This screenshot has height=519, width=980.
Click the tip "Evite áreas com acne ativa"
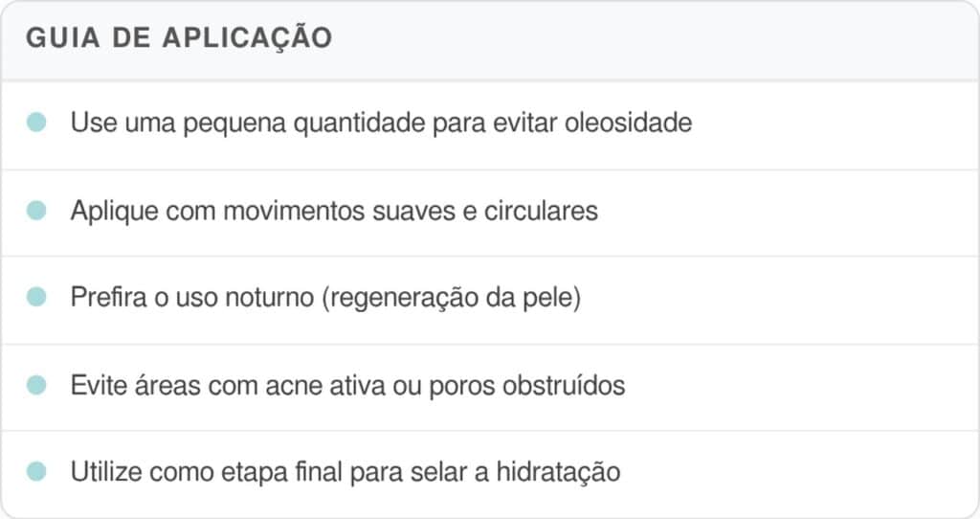tap(228, 385)
